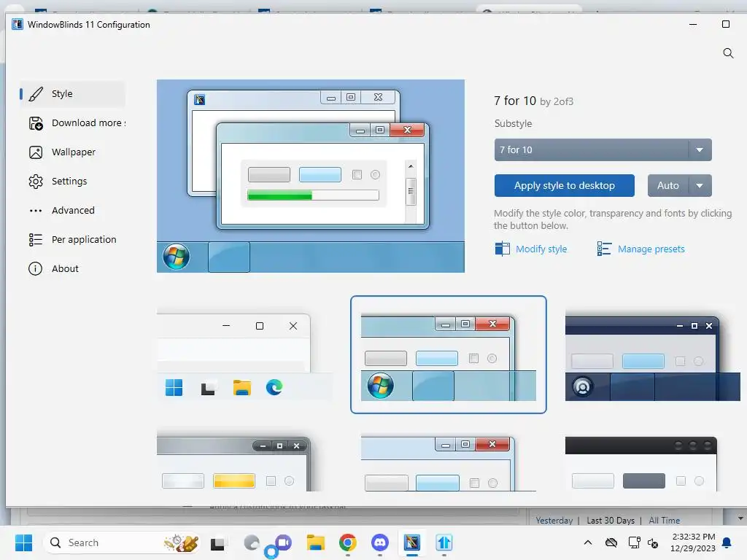Open Per application settings
This screenshot has height=560, width=747.
(72, 239)
